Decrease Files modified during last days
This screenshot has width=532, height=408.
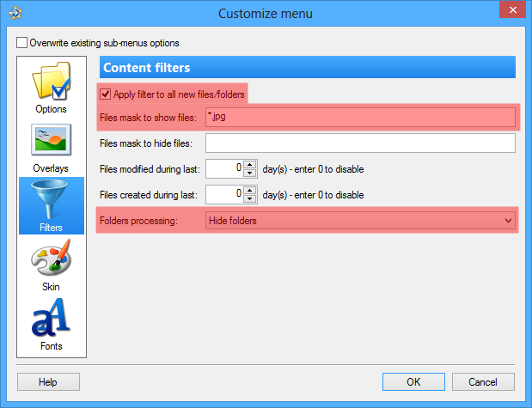tap(250, 173)
